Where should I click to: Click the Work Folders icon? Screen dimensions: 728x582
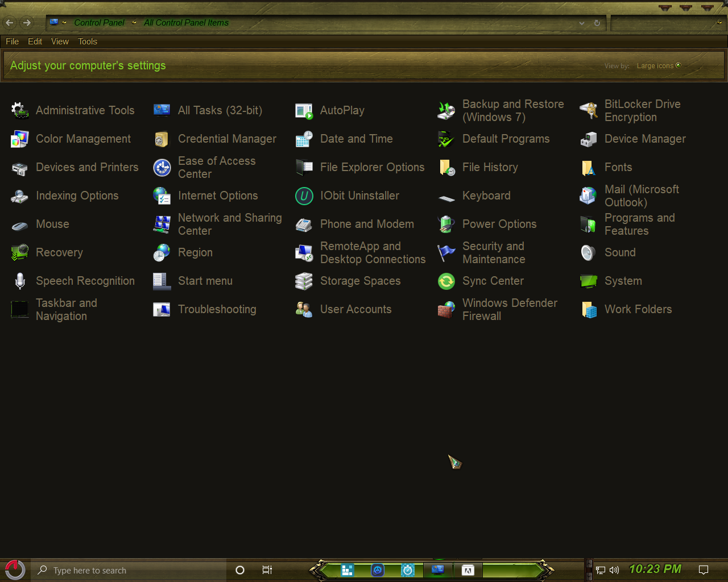click(x=589, y=309)
